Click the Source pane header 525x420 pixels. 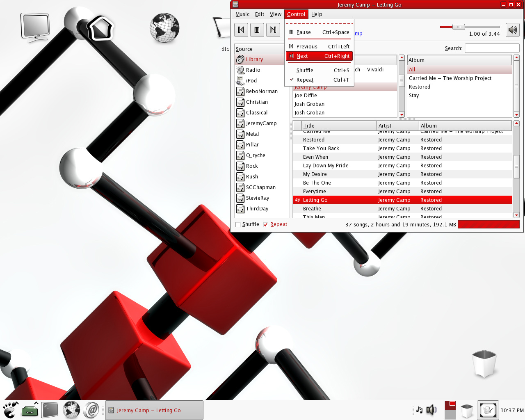pyautogui.click(x=259, y=49)
